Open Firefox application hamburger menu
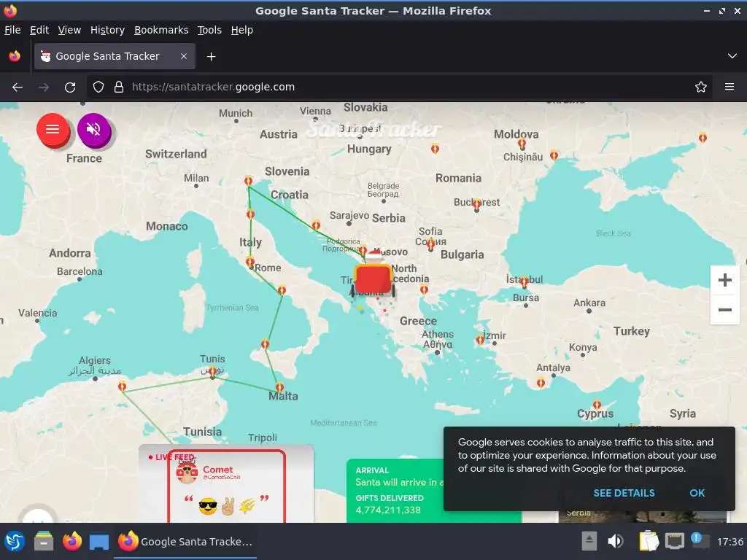 tap(729, 87)
